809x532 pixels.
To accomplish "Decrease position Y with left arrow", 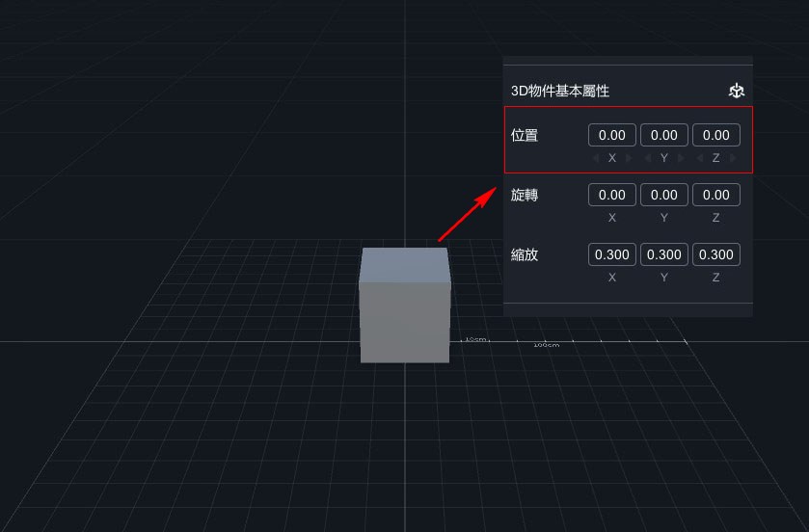I will [648, 158].
